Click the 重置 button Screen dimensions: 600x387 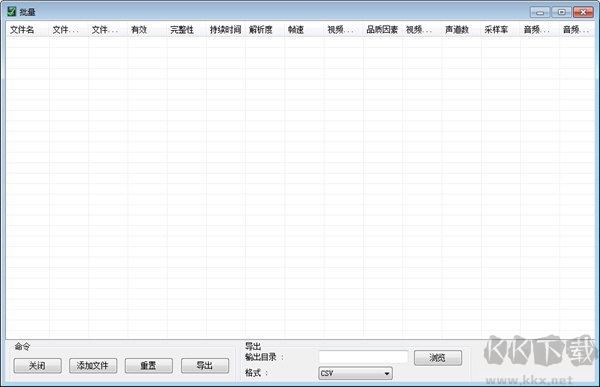pos(148,366)
